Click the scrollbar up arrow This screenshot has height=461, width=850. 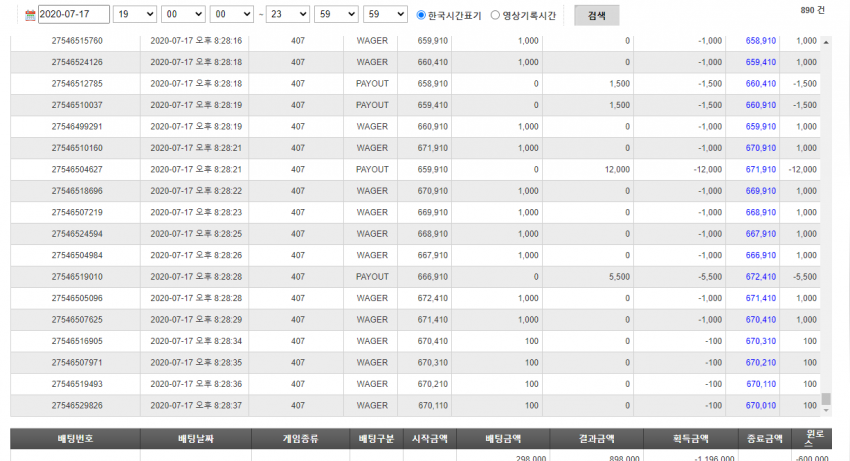826,42
